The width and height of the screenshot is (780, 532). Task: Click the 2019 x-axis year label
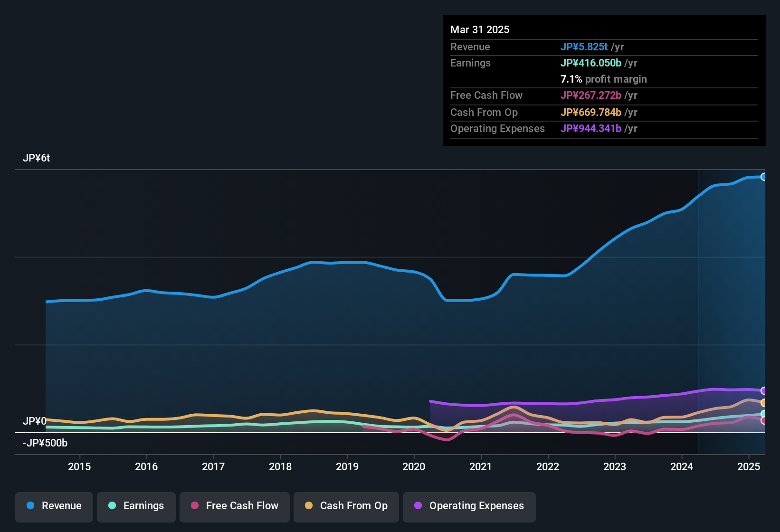(x=347, y=466)
